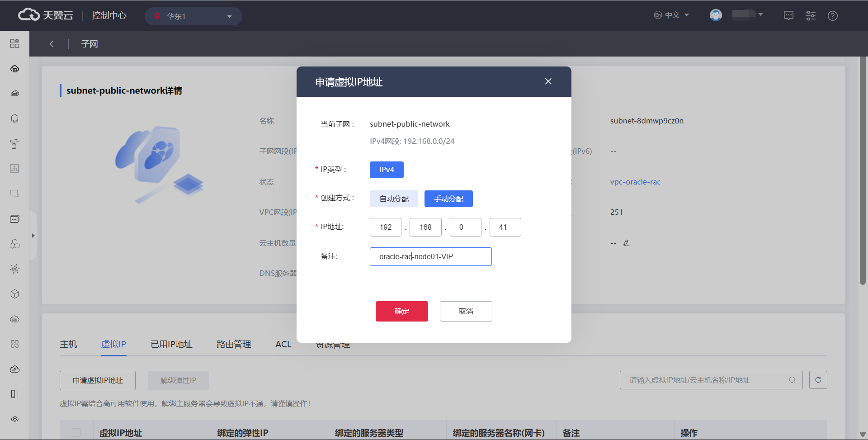The width and height of the screenshot is (868, 440).
Task: Expand the collapsed sidebar arrow handle
Action: (x=33, y=236)
